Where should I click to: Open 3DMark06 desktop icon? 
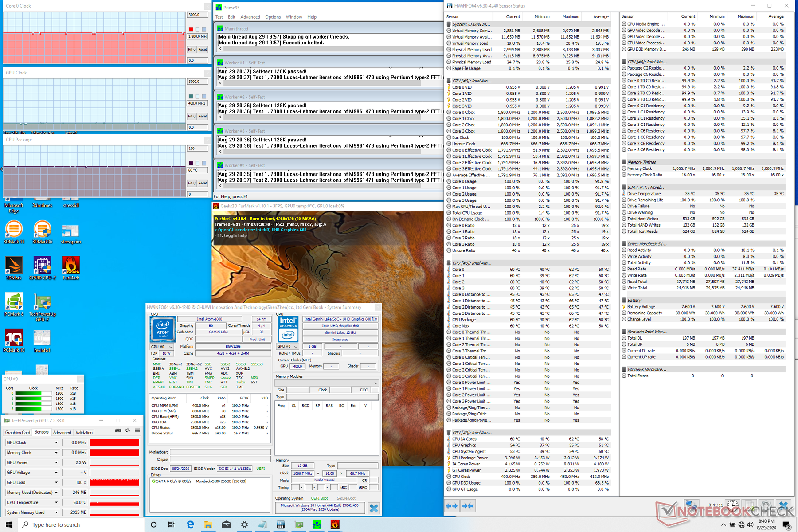click(43, 232)
